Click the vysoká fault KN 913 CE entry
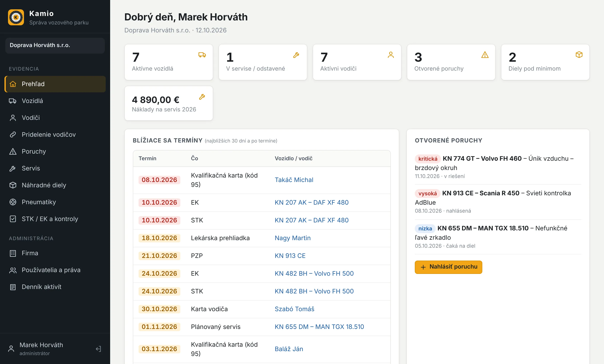The width and height of the screenshot is (604, 364). [x=498, y=202]
